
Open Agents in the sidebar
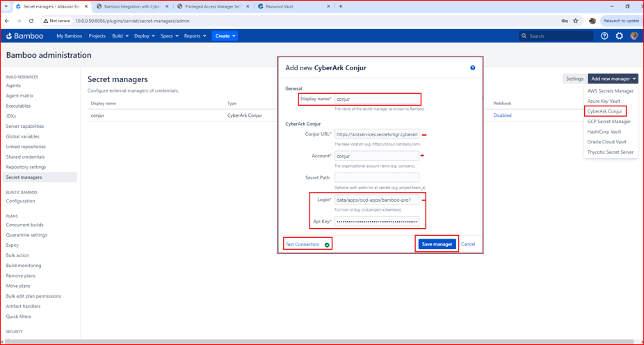[x=13, y=86]
